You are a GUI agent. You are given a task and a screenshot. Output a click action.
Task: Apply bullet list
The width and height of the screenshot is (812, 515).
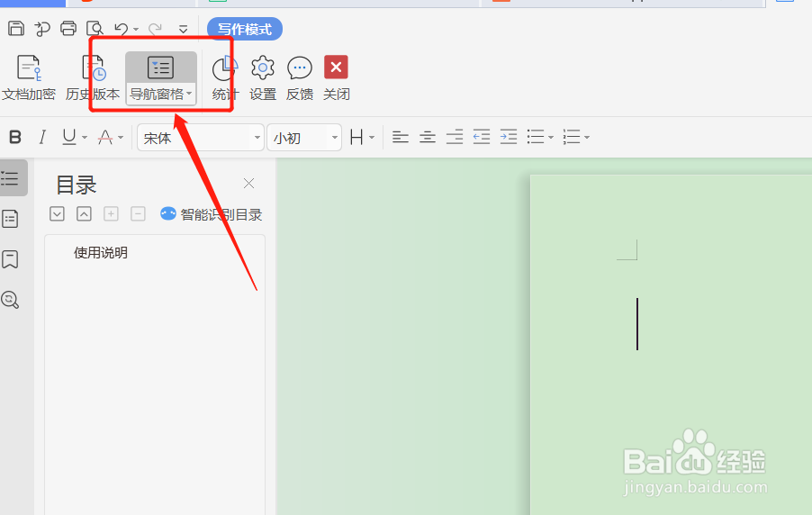pos(536,137)
